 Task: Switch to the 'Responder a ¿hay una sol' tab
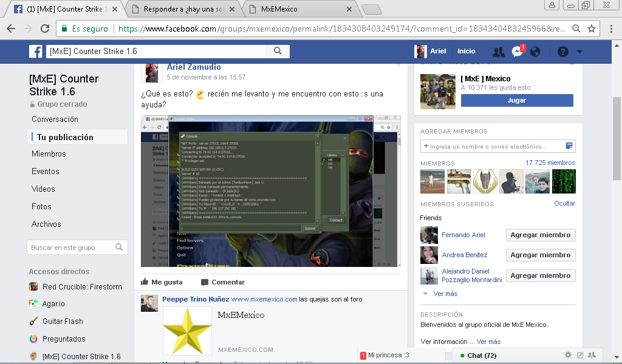184,9
